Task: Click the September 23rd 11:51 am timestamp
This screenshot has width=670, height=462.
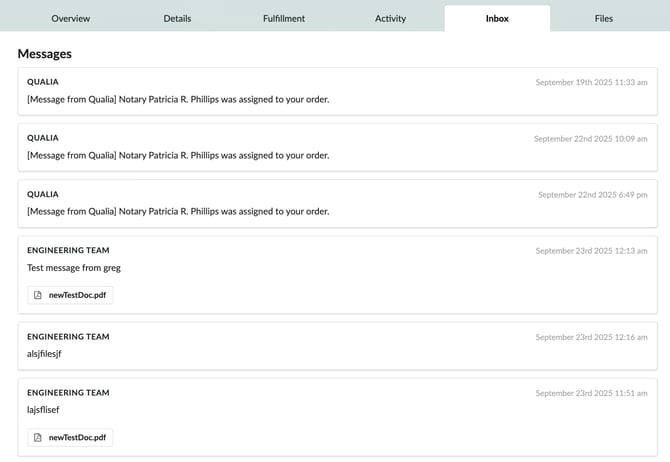Action: pyautogui.click(x=591, y=393)
